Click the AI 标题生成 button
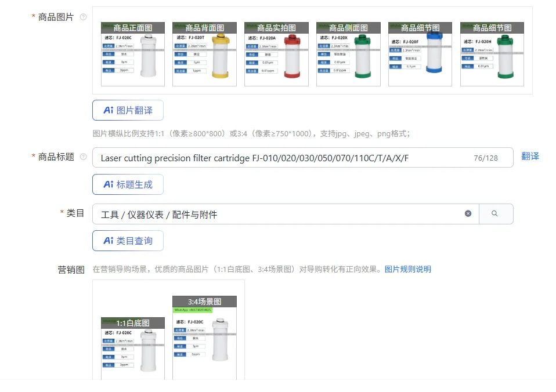 click(128, 184)
